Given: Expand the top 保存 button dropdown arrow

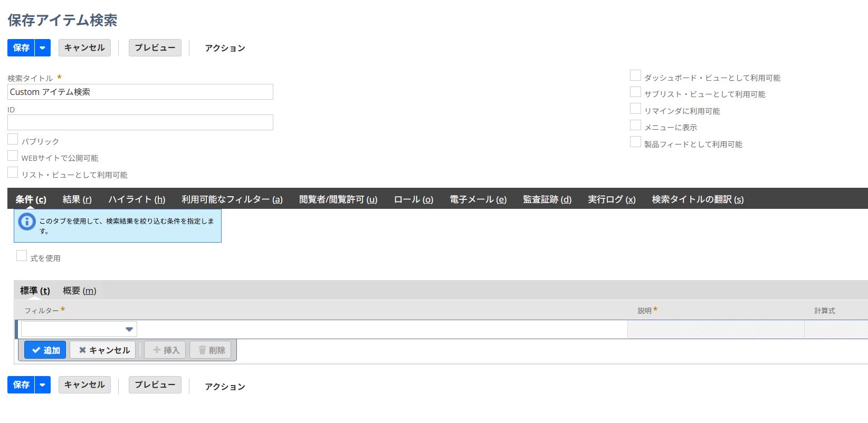Looking at the screenshot, I should click(43, 48).
